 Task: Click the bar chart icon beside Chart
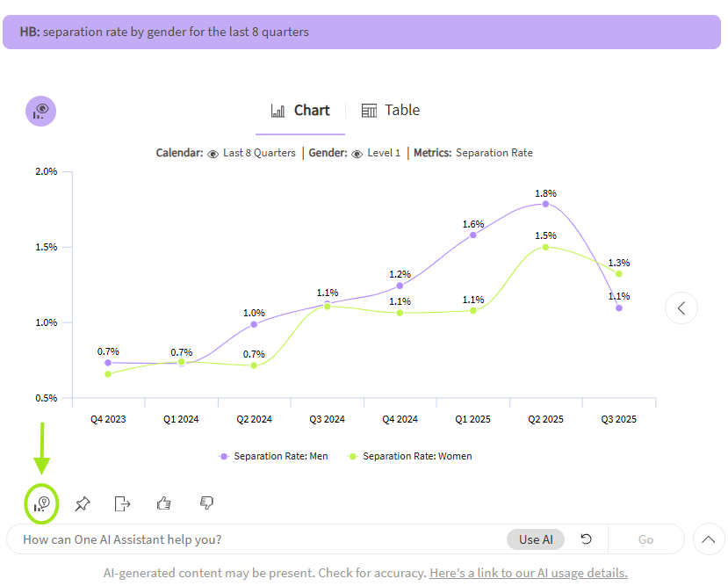[x=278, y=111]
